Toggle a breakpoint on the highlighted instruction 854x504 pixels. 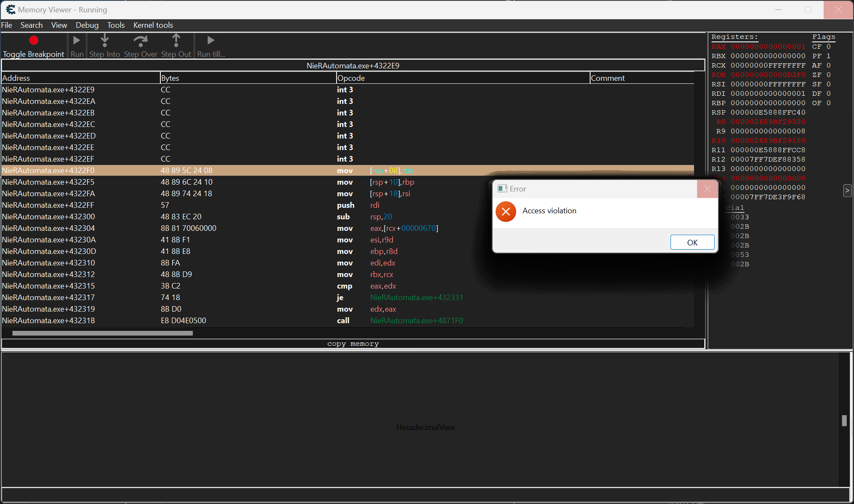coord(34,46)
